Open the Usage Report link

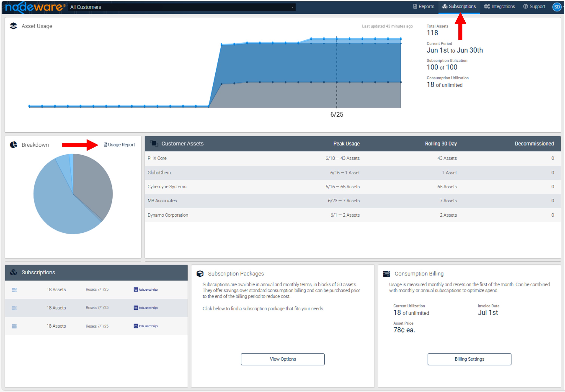[119, 145]
